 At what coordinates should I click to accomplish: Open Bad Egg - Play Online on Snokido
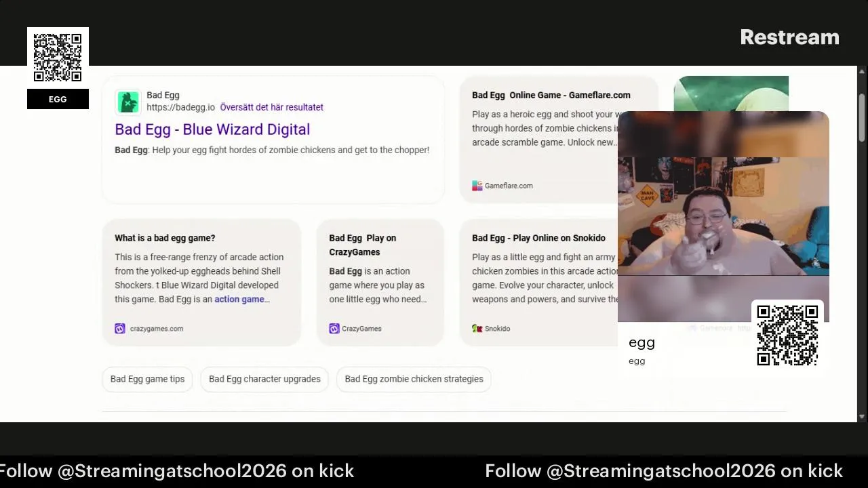coord(538,238)
